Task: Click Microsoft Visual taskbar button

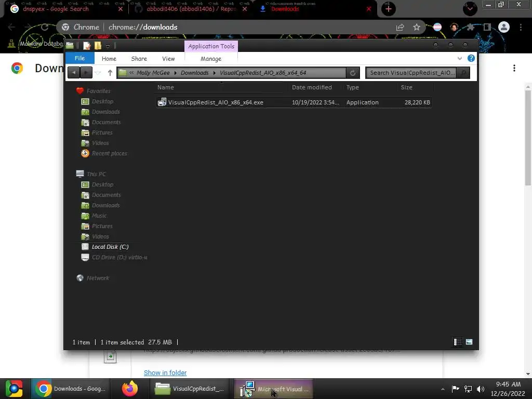Action: click(x=274, y=389)
